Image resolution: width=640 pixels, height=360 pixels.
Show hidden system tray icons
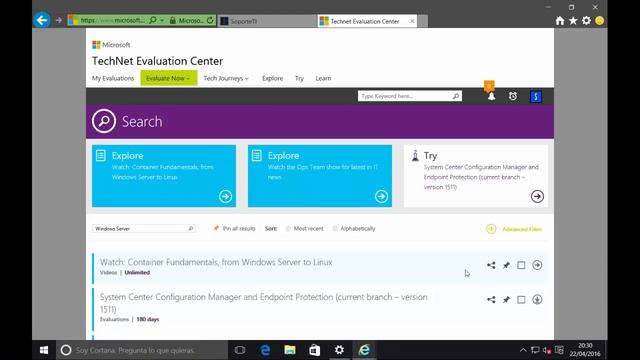pos(523,350)
